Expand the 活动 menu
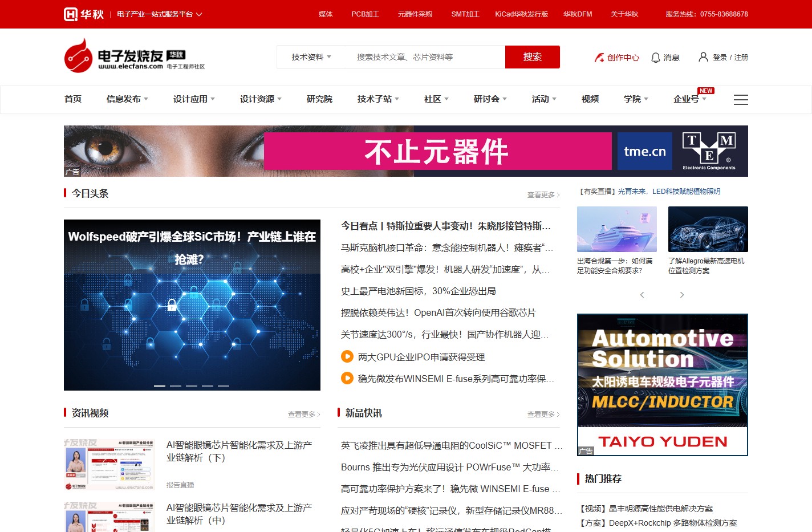Screen dimensions: 812x532 544,99
